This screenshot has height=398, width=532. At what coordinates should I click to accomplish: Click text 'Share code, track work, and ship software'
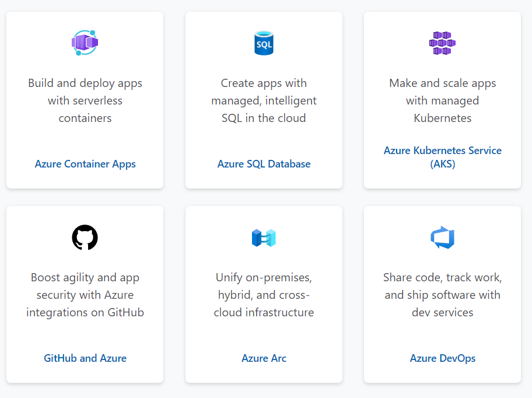(442, 286)
